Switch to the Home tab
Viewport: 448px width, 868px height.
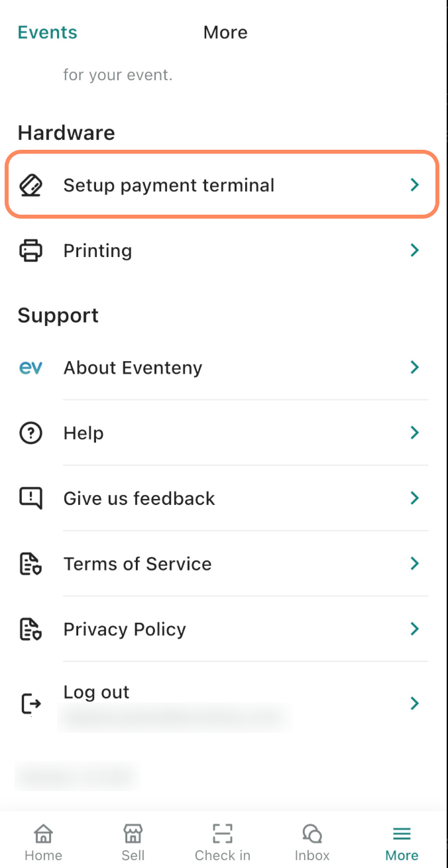coord(44,843)
